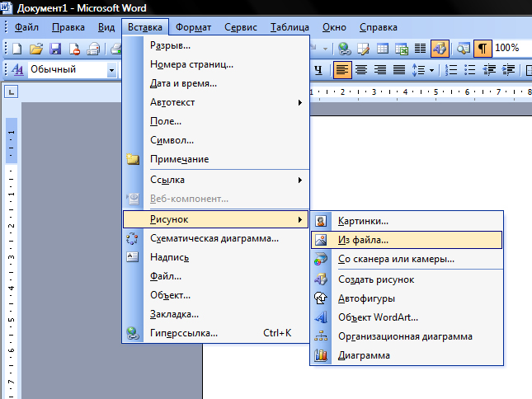Screen dimensions: 532x399
Task: Choose Разрыв... from Insert menu
Action: pos(216,45)
